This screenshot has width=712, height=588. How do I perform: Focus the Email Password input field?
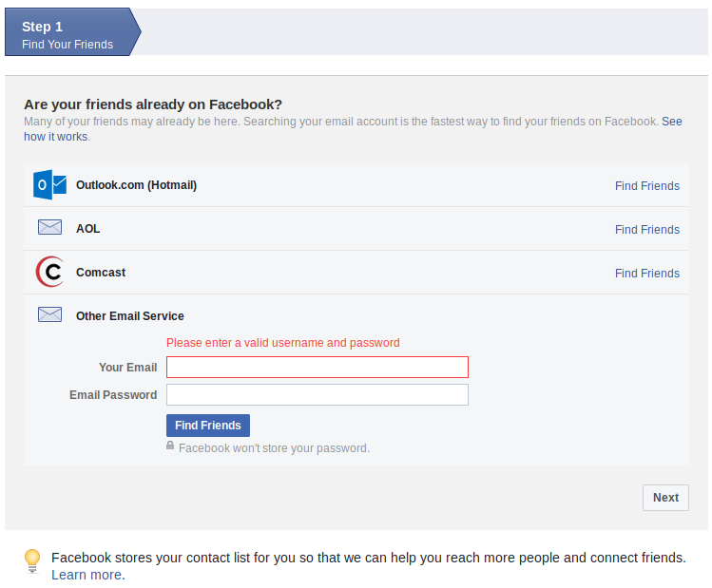[x=317, y=395]
